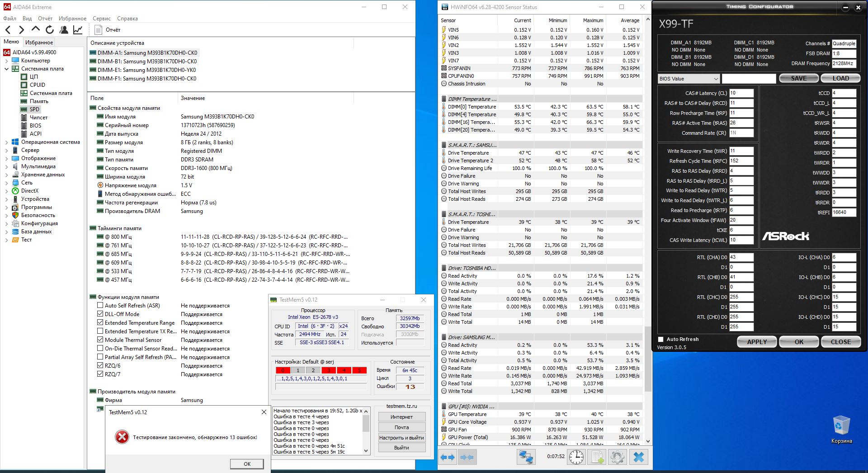This screenshot has height=473, width=868.
Task: Switch to the Избранное sidebar tab
Action: click(x=39, y=43)
